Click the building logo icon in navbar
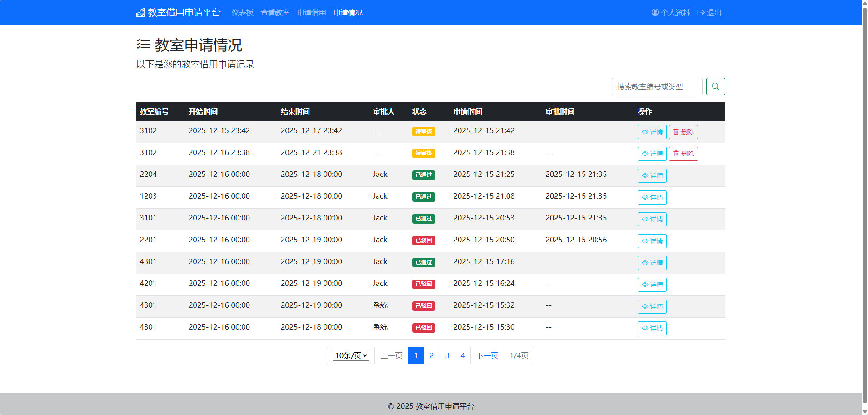 tap(140, 12)
